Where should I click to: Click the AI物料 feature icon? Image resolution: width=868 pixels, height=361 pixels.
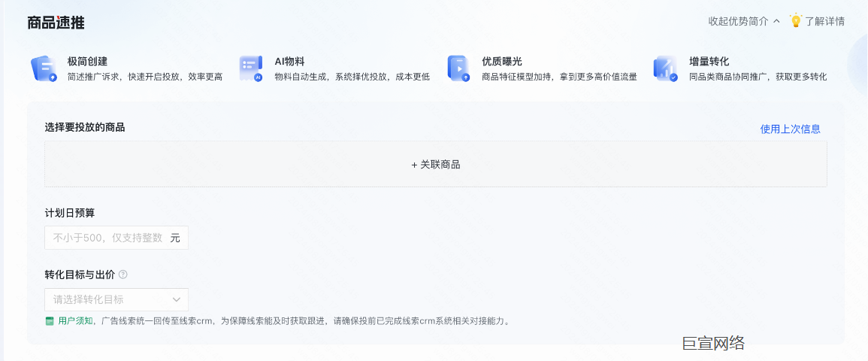251,68
